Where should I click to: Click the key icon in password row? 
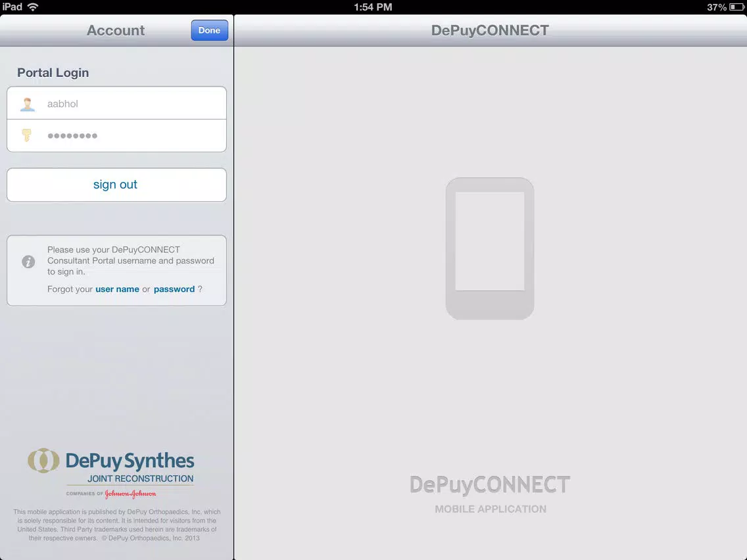coord(27,135)
